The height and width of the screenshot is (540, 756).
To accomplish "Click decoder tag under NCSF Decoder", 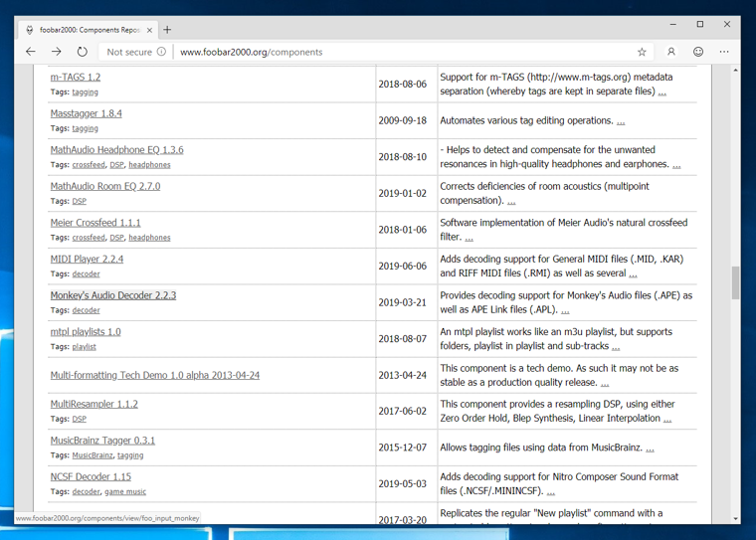I will (86, 492).
